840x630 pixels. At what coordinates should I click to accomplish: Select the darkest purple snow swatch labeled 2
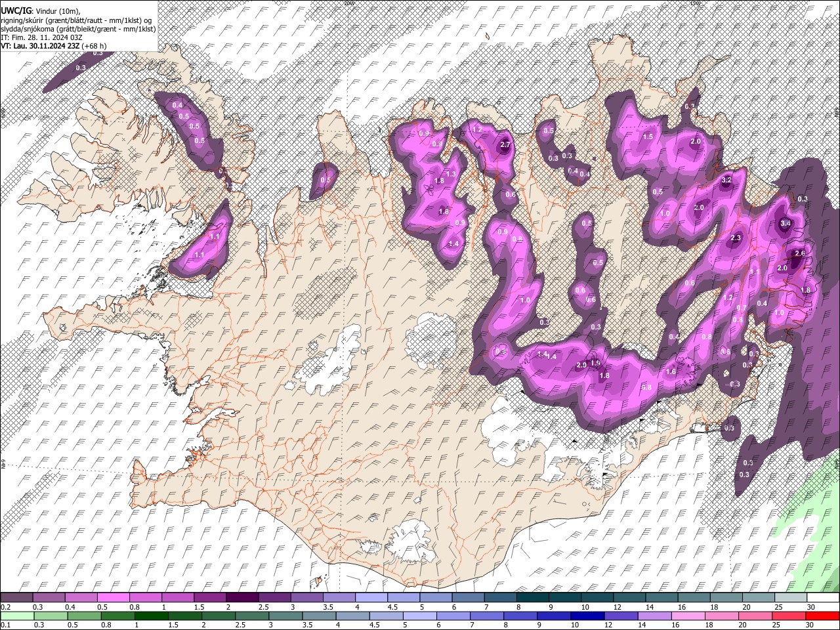242,597
